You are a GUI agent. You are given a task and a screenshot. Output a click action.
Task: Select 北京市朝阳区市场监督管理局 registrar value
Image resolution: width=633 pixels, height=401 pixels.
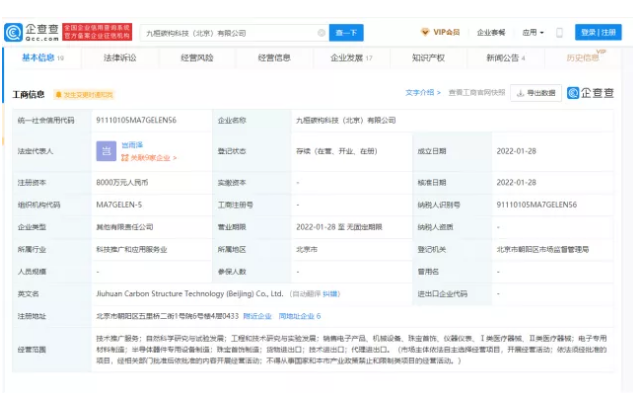click(x=543, y=249)
